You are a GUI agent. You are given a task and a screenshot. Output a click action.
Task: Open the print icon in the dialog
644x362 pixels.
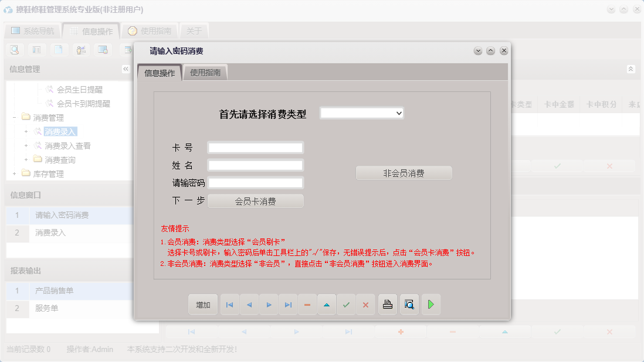[387, 304]
